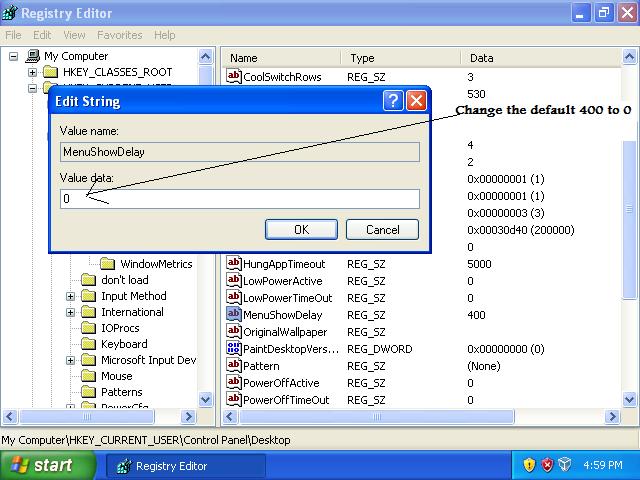Click the International folder icon
The width and height of the screenshot is (640, 480).
(x=89, y=312)
